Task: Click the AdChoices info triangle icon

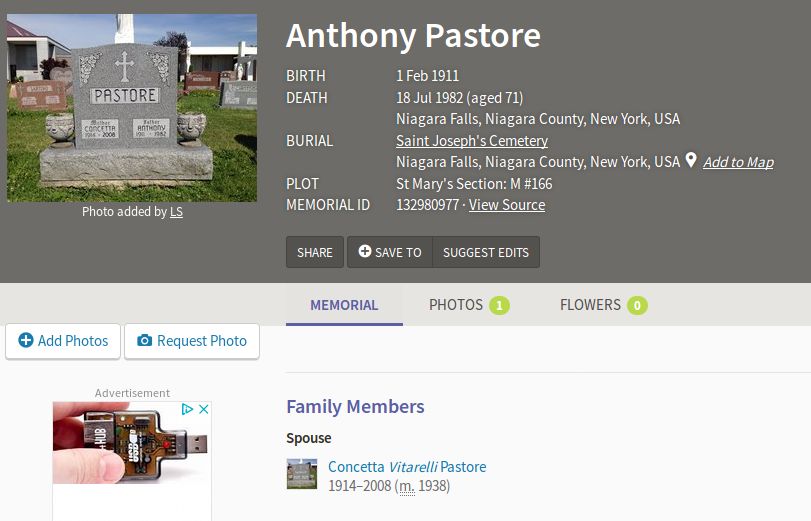Action: pos(187,409)
